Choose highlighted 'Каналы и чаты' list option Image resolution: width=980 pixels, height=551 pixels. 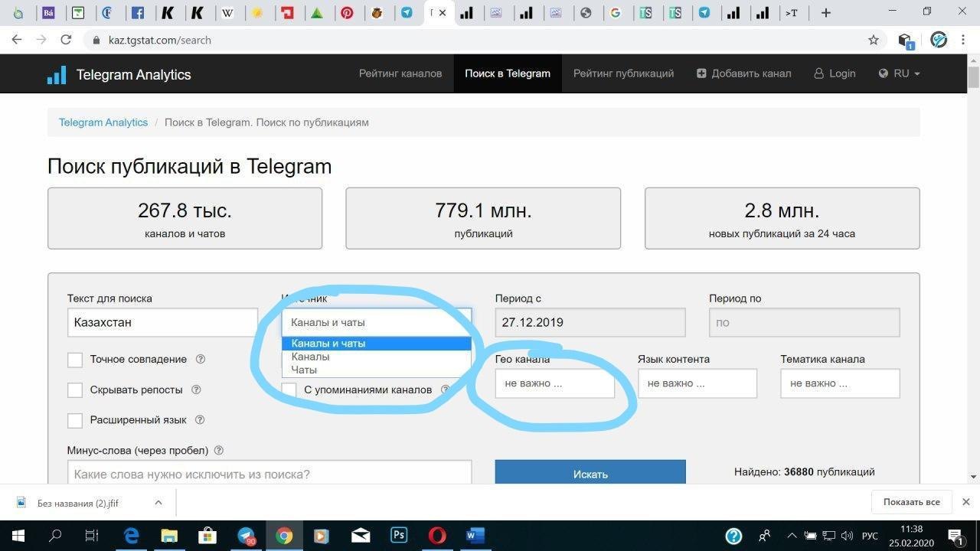click(x=377, y=344)
